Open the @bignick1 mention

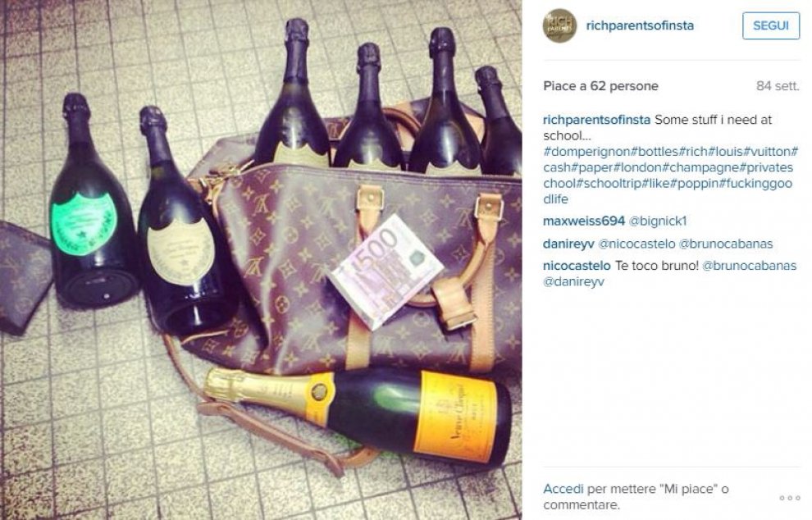(x=658, y=221)
